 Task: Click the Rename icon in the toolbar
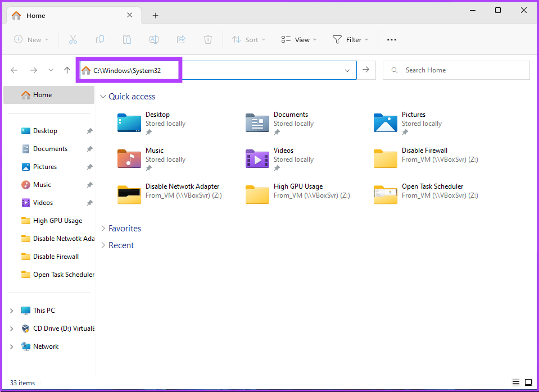tap(154, 39)
